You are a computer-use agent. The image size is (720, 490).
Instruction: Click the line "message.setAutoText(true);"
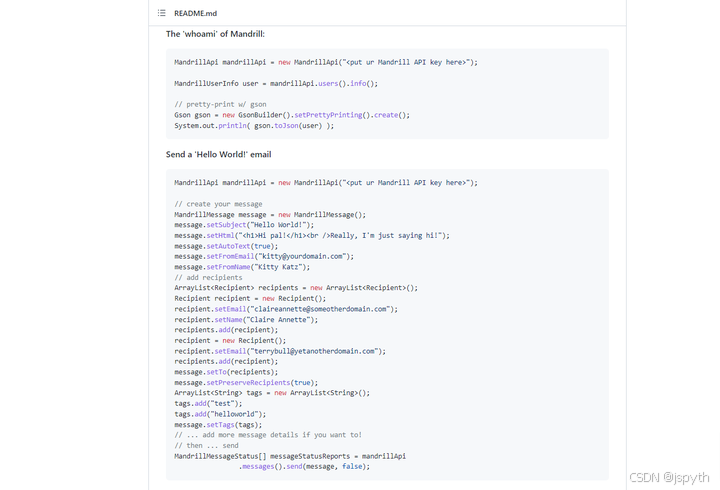coord(226,246)
